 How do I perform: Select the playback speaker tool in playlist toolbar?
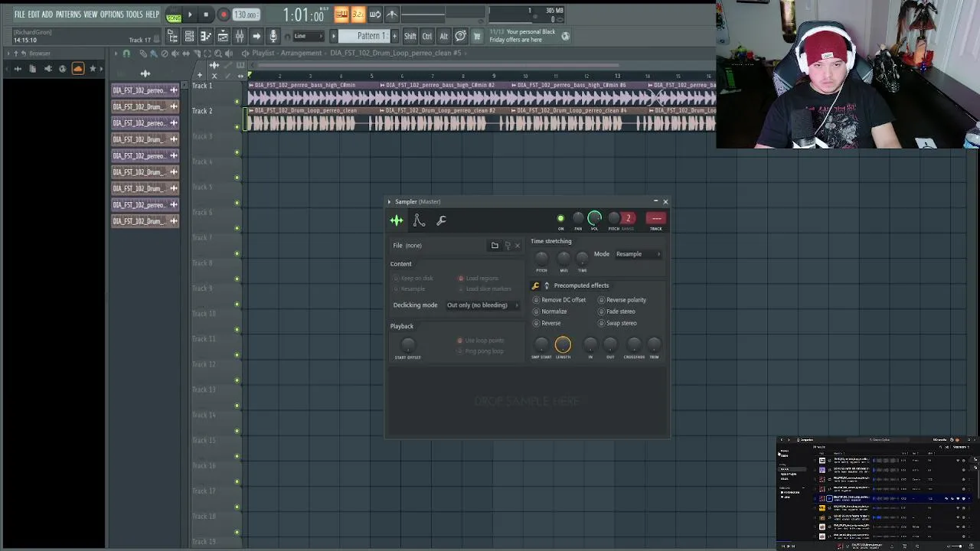coord(229,54)
